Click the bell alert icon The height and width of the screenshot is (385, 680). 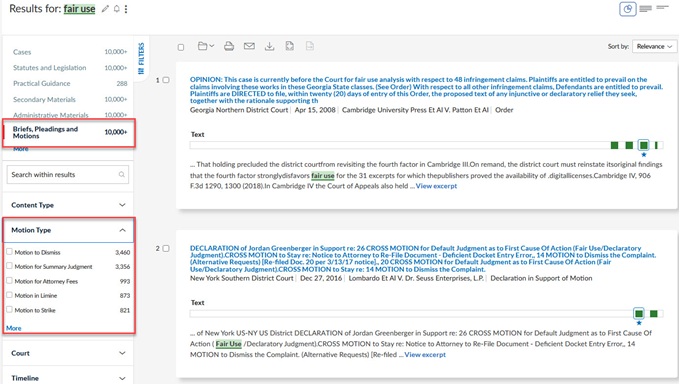117,9
